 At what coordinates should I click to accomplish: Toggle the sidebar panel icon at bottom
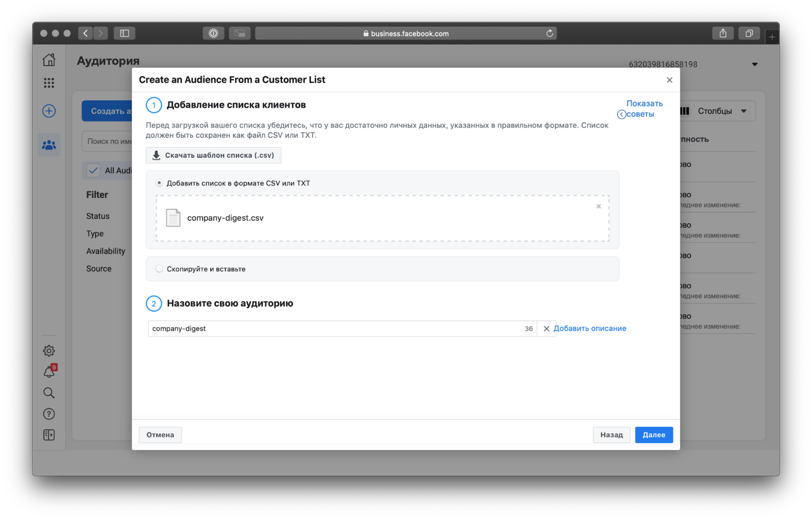[49, 435]
